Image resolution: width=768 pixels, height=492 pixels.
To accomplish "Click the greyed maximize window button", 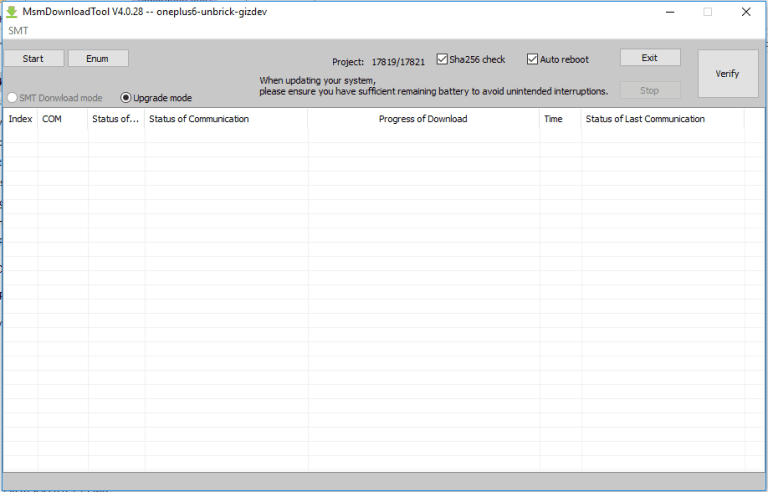I will point(708,12).
